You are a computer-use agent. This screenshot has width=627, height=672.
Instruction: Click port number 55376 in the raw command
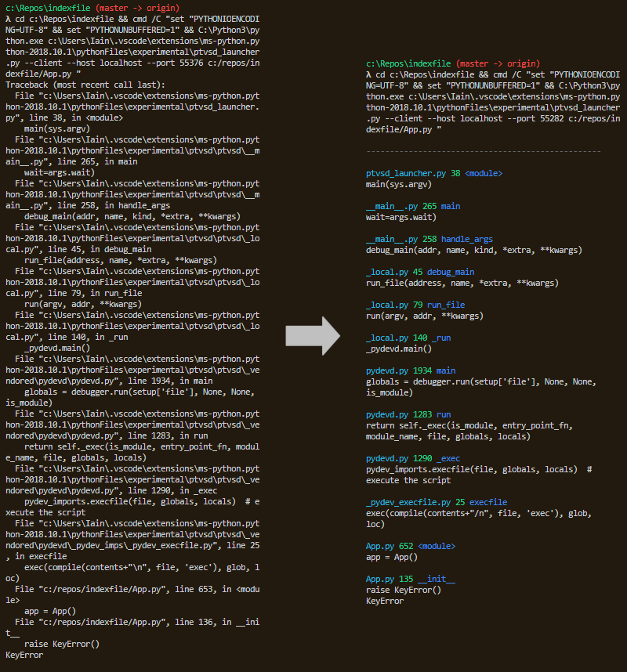click(191, 63)
